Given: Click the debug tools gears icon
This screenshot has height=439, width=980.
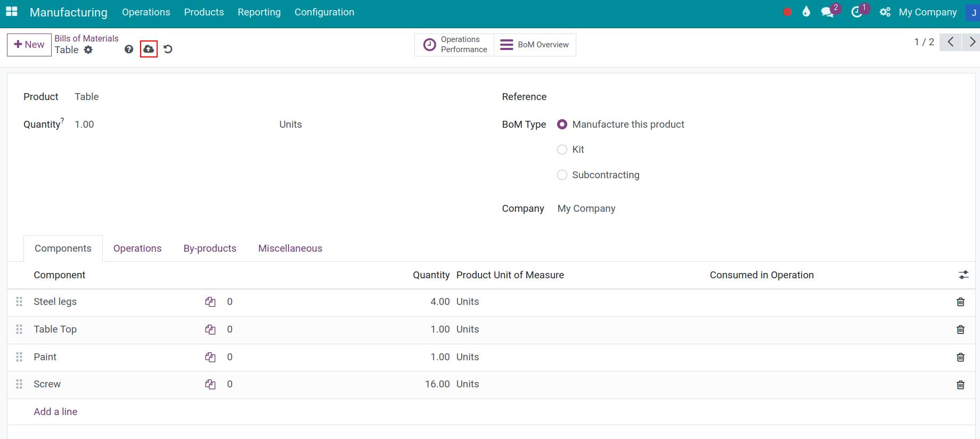Looking at the screenshot, I should coord(885,12).
